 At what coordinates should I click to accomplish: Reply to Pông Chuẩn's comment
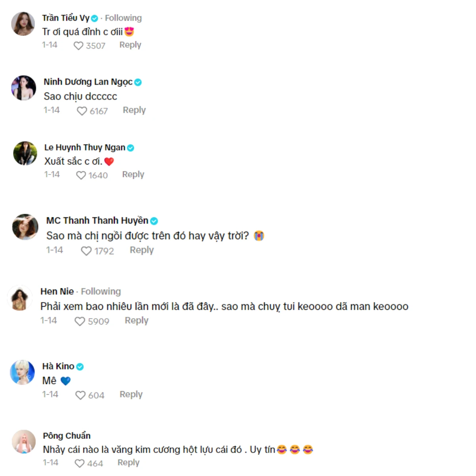click(x=129, y=463)
